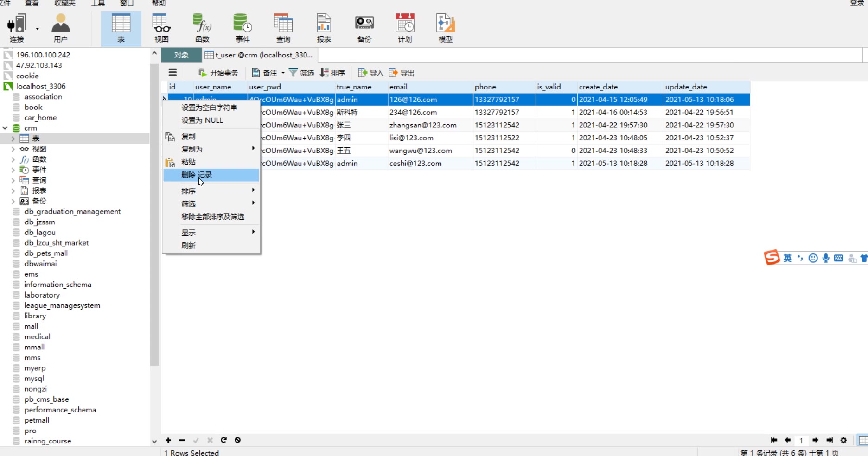Viewport: 868px width, 456px height.
Task: Expand the 事件 events node under crm
Action: tap(13, 170)
